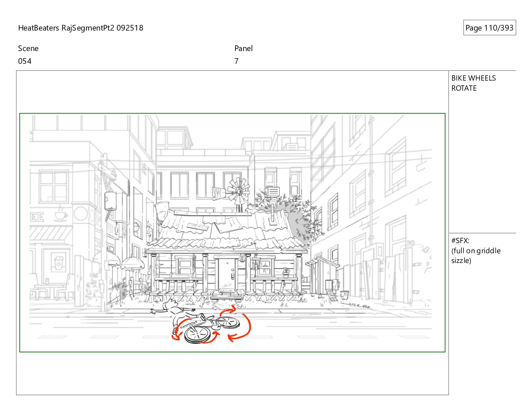The height and width of the screenshot is (411, 532).
Task: Click the patio umbrella by the fence
Action: point(132,262)
